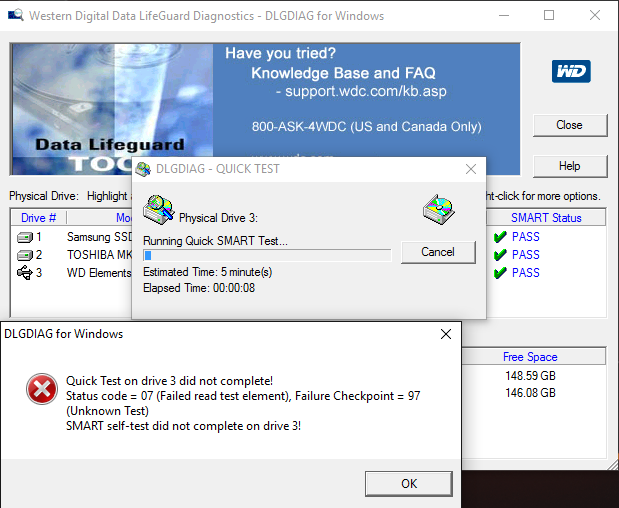Click green checkmark for drive 3
This screenshot has width=619, height=508.
point(500,272)
